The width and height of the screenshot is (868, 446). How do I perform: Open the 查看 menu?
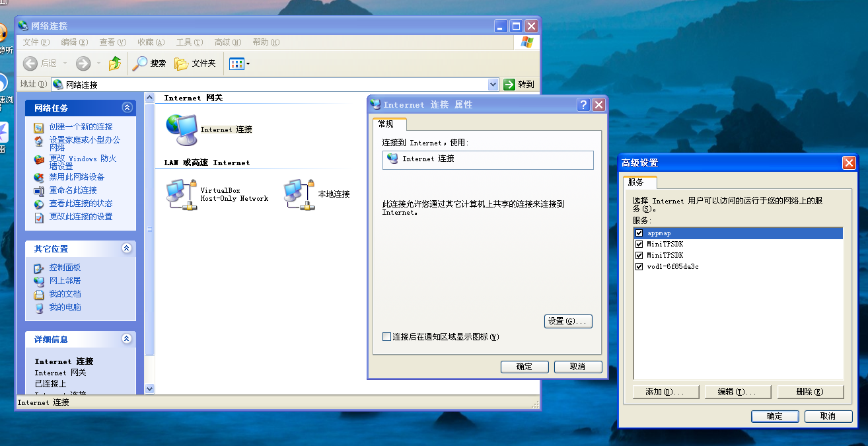[x=112, y=42]
